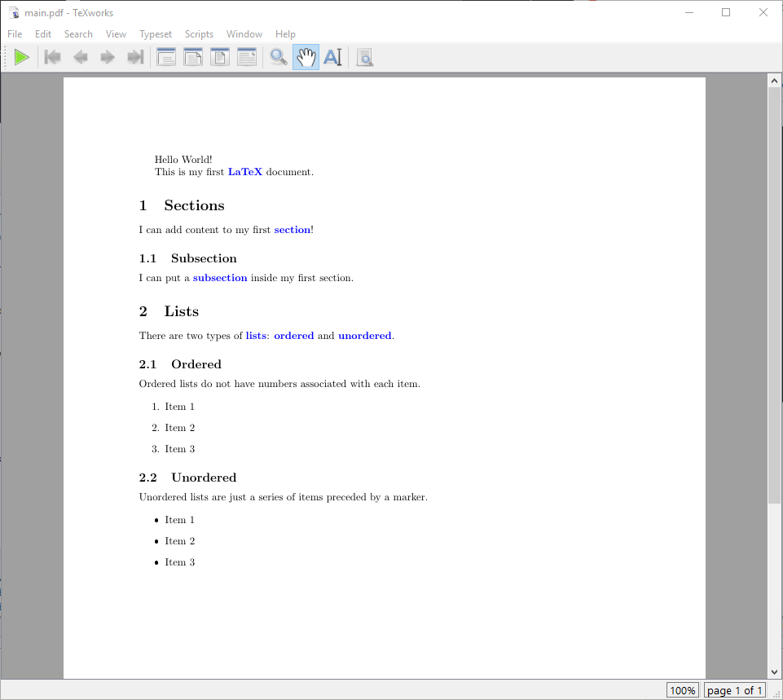Click the blue 'lists' word
Image resolution: width=783 pixels, height=700 pixels.
click(256, 336)
